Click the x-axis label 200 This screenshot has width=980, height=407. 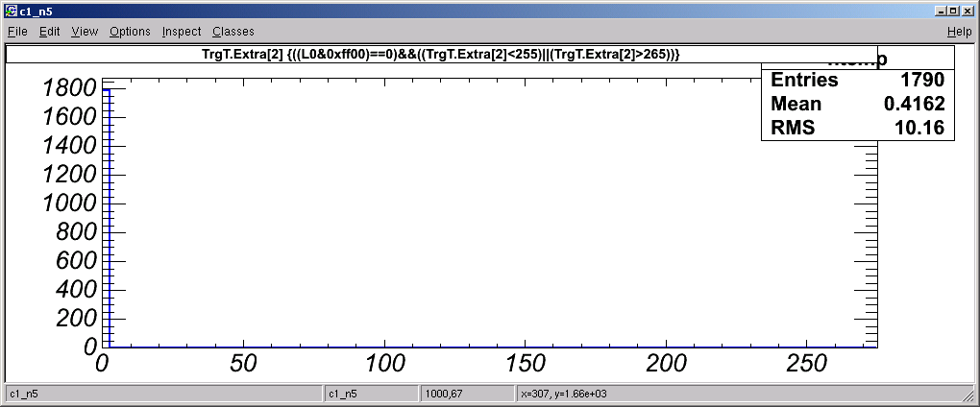click(x=666, y=364)
